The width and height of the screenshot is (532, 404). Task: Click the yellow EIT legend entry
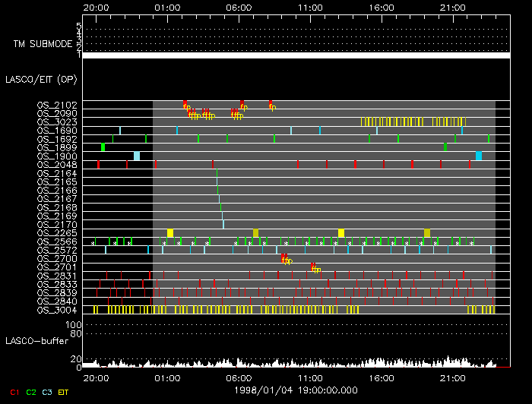click(x=63, y=393)
